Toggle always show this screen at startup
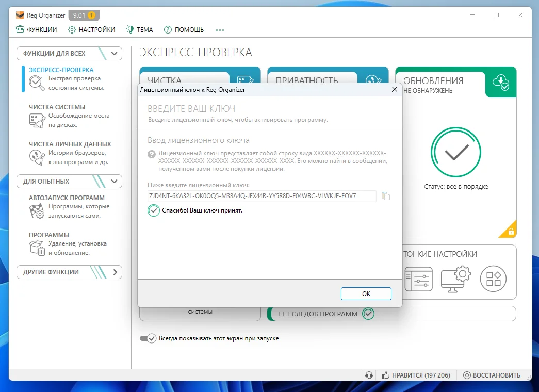This screenshot has width=539, height=392. coord(148,338)
